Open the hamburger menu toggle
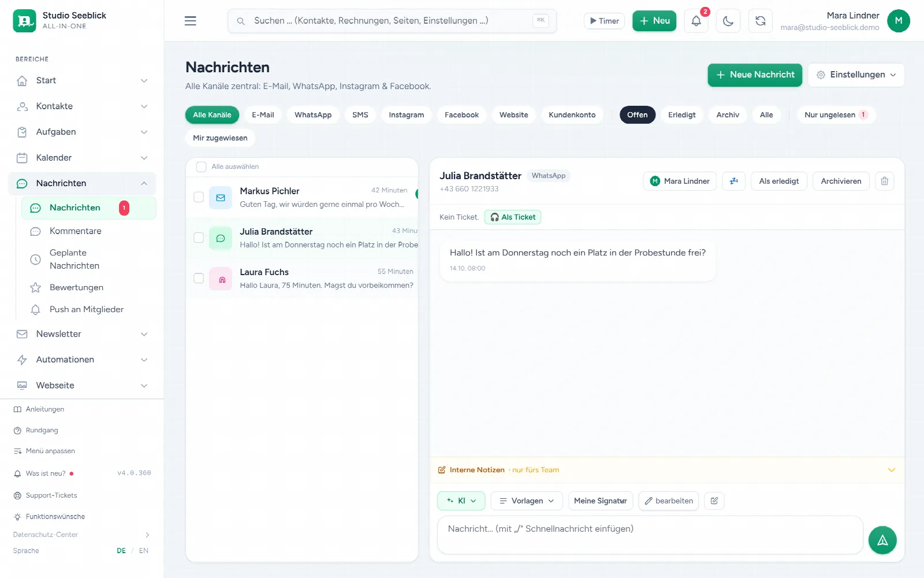The width and height of the screenshot is (924, 578). [190, 21]
